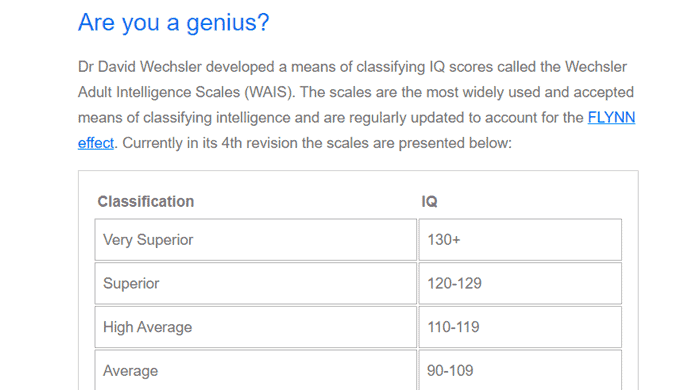
Task: Select the "90-109" IQ range cell
Action: [x=520, y=370]
